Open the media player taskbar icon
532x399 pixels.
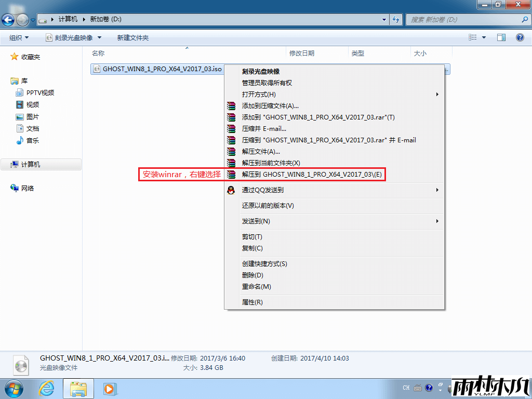coord(109,388)
